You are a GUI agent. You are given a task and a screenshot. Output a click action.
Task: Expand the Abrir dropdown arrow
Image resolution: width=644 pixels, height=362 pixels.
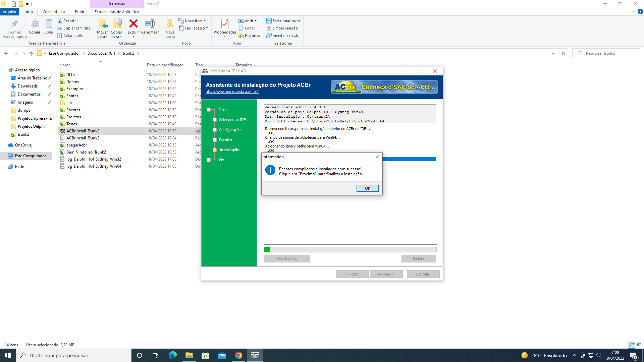tap(256, 21)
